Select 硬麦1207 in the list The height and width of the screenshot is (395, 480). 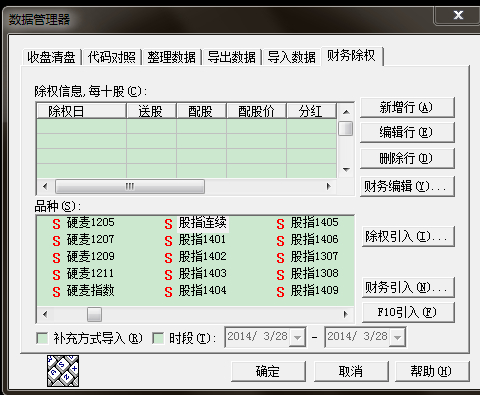point(91,240)
